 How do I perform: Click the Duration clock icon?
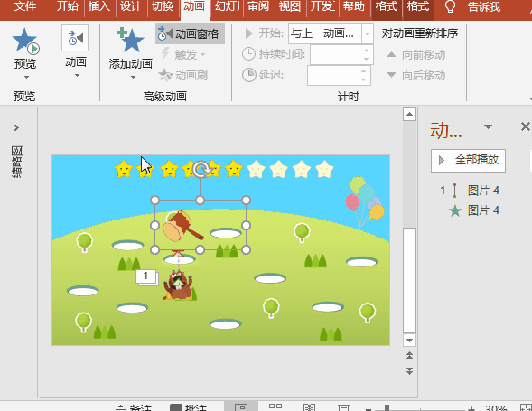point(248,54)
